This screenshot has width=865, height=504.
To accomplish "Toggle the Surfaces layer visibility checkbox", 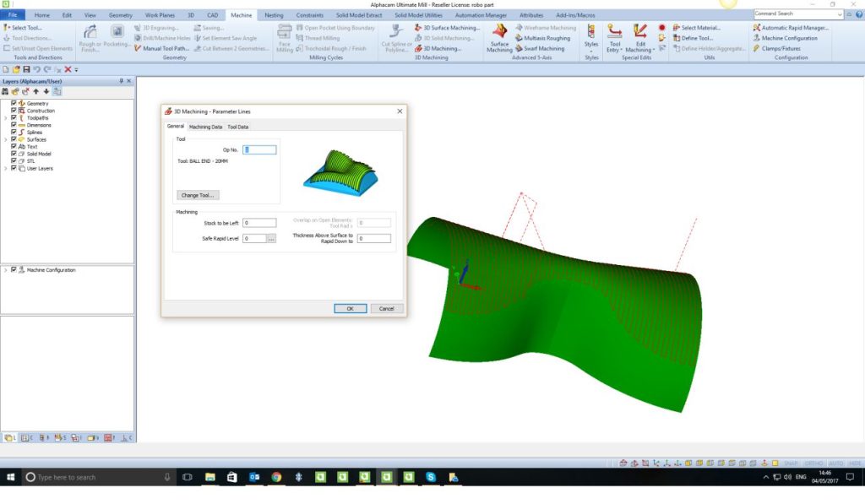I will pos(14,139).
